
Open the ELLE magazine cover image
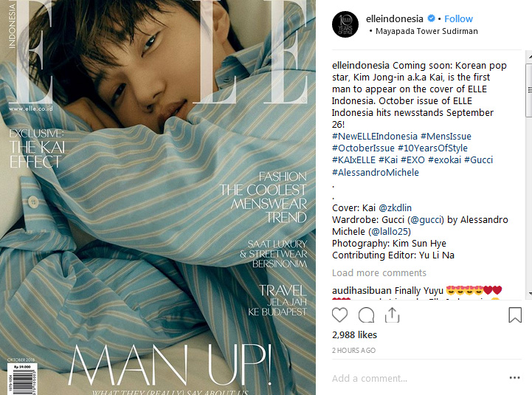pyautogui.click(x=158, y=197)
